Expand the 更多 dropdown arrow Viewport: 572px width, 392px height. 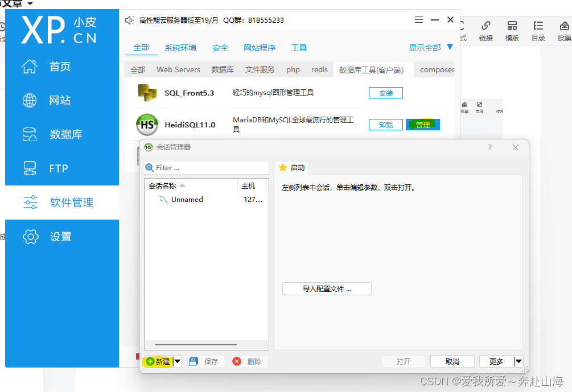518,361
